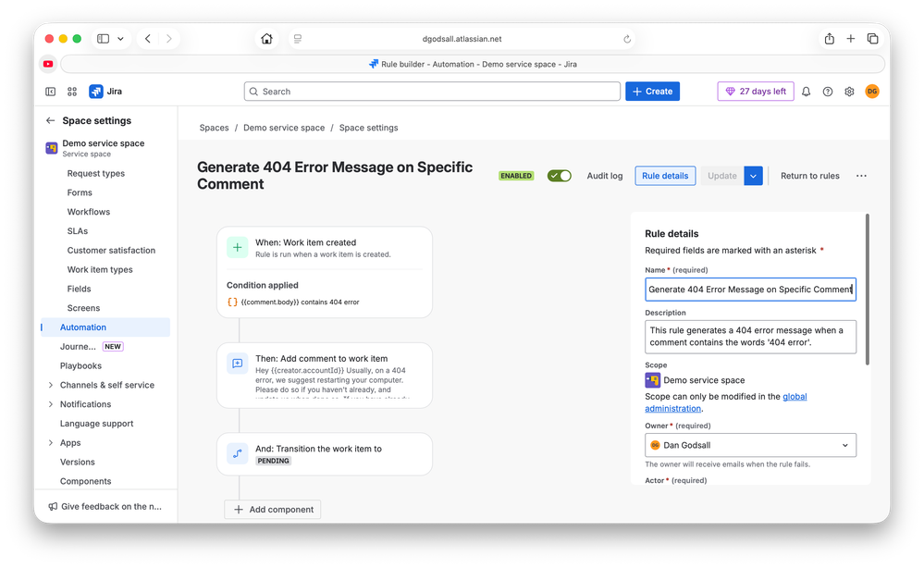This screenshot has width=924, height=568.
Task: Toggle the browser sidebar icon
Action: point(103,39)
